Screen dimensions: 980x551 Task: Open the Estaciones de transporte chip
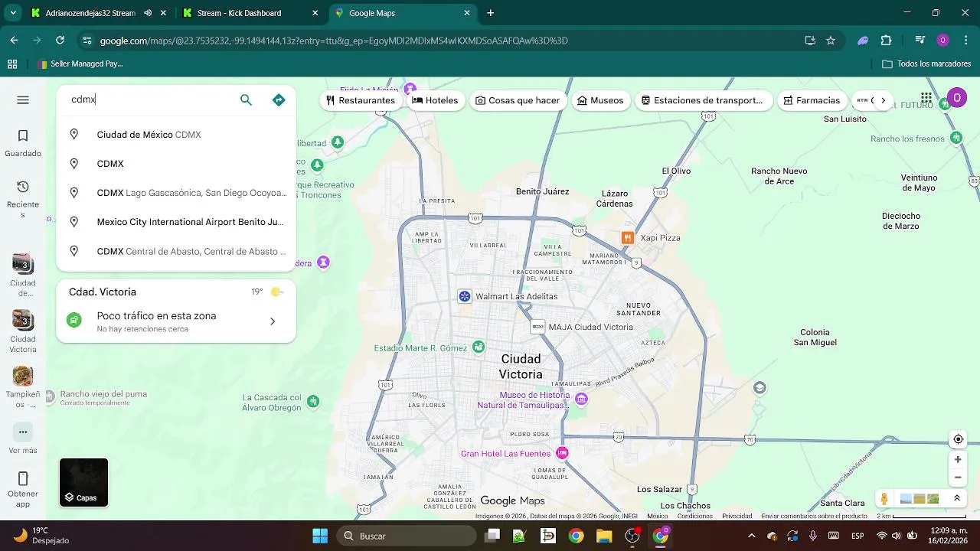702,100
